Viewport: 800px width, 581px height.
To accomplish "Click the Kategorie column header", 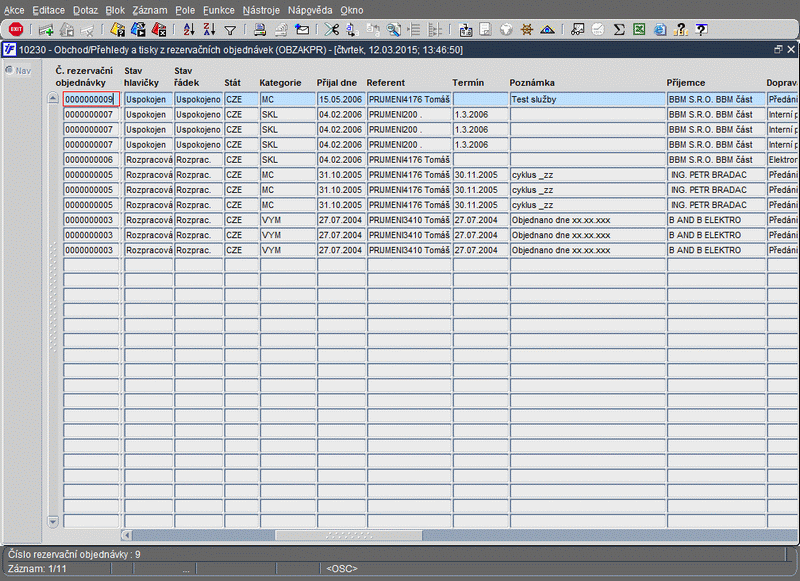I will pos(280,83).
